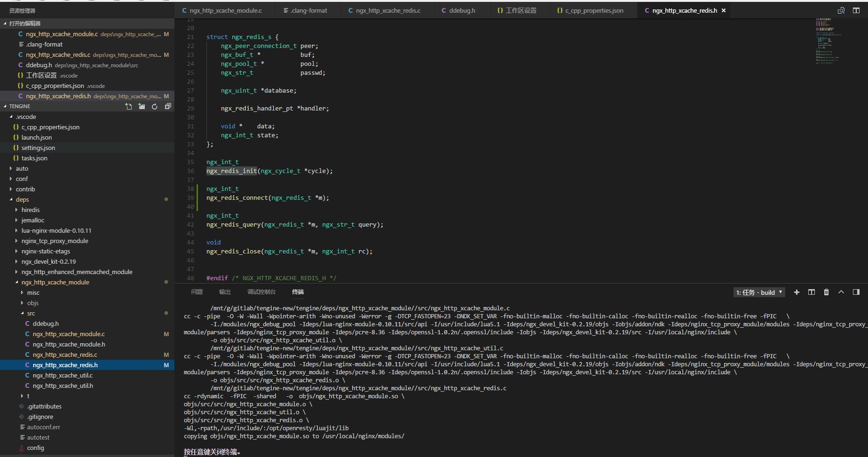Refresh the explorer file tree

tap(155, 106)
